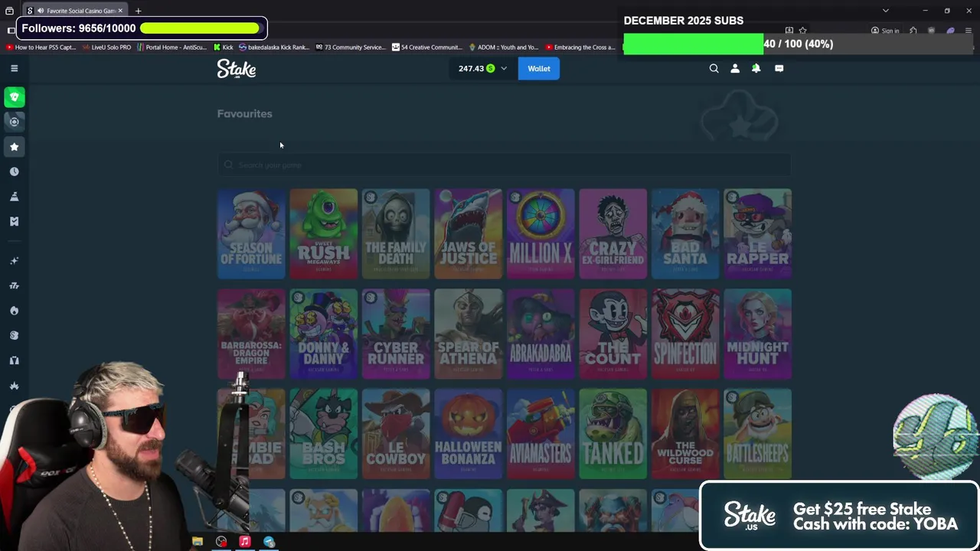Open the chat bubble icon
The width and height of the screenshot is (980, 551).
pos(779,68)
